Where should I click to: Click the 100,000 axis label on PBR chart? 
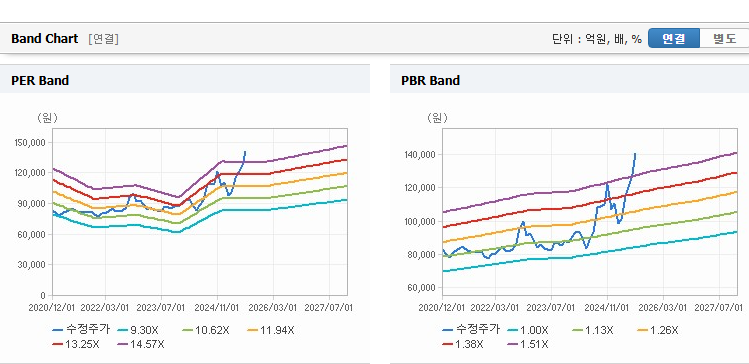click(420, 222)
